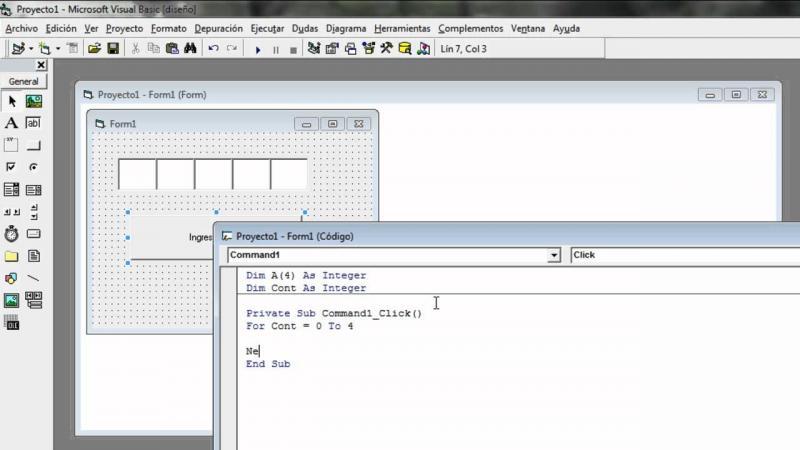The height and width of the screenshot is (450, 800).
Task: Click the Break pause button
Action: point(276,49)
